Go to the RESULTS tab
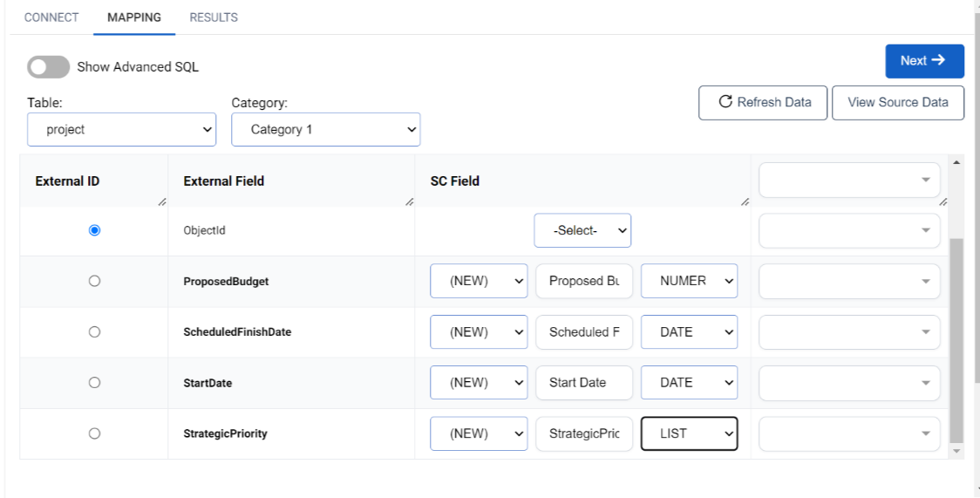This screenshot has width=980, height=498. [x=214, y=17]
